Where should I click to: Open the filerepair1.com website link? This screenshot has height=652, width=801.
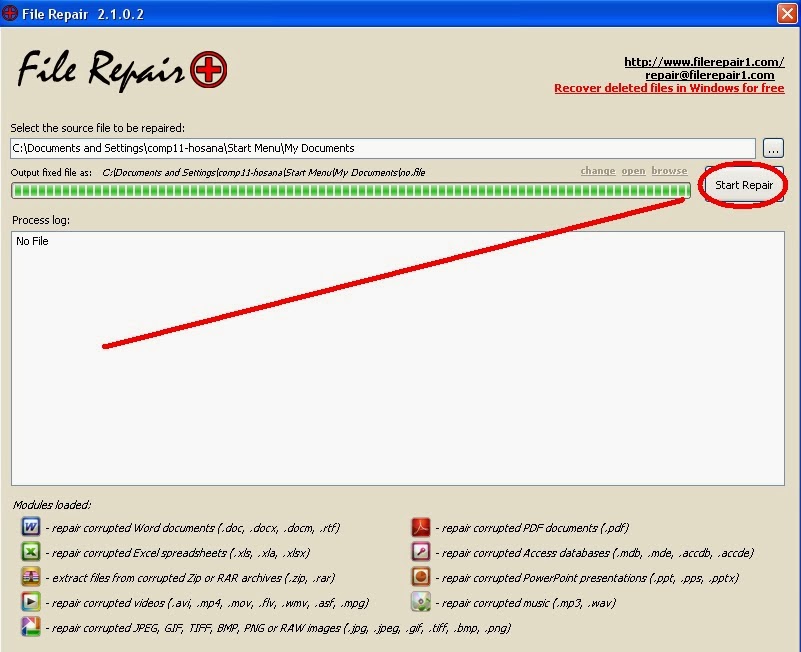click(704, 62)
